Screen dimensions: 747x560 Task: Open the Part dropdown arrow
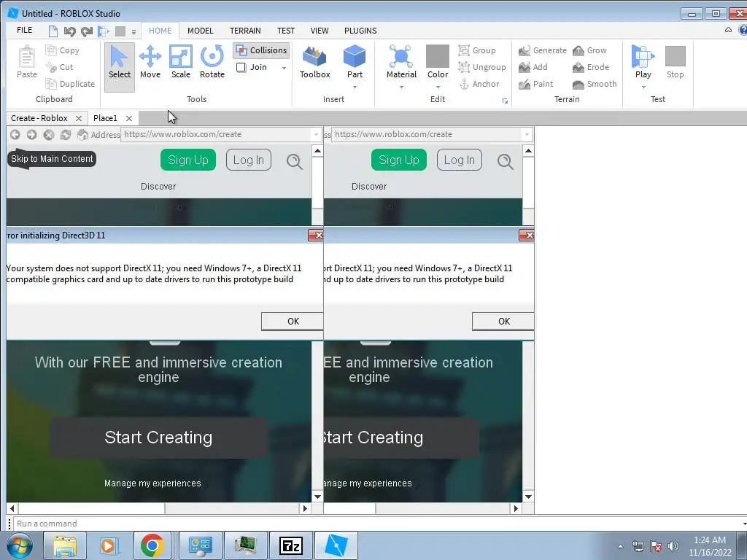(355, 87)
